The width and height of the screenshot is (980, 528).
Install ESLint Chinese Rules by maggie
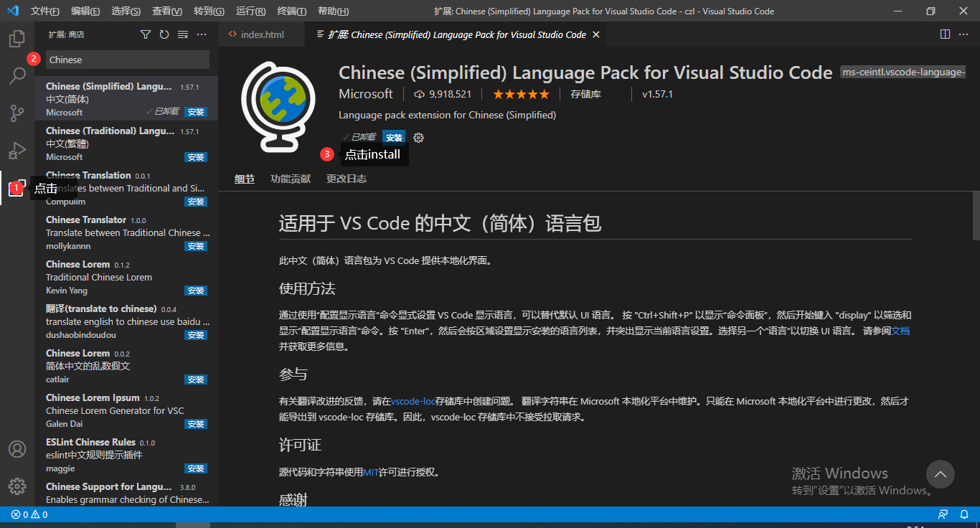(x=196, y=468)
